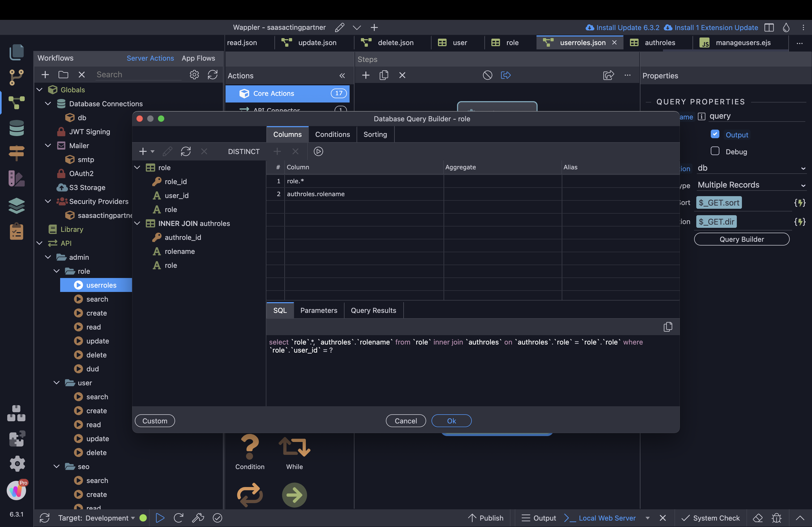Viewport: 812px width, 527px height.
Task: Uncheck the Output checkbox
Action: point(715,134)
